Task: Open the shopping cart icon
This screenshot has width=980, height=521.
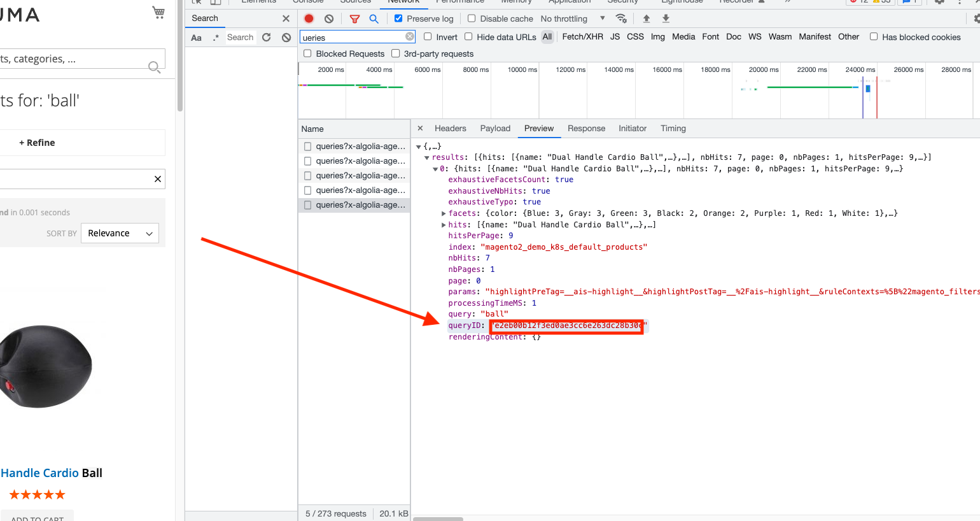Action: point(158,12)
